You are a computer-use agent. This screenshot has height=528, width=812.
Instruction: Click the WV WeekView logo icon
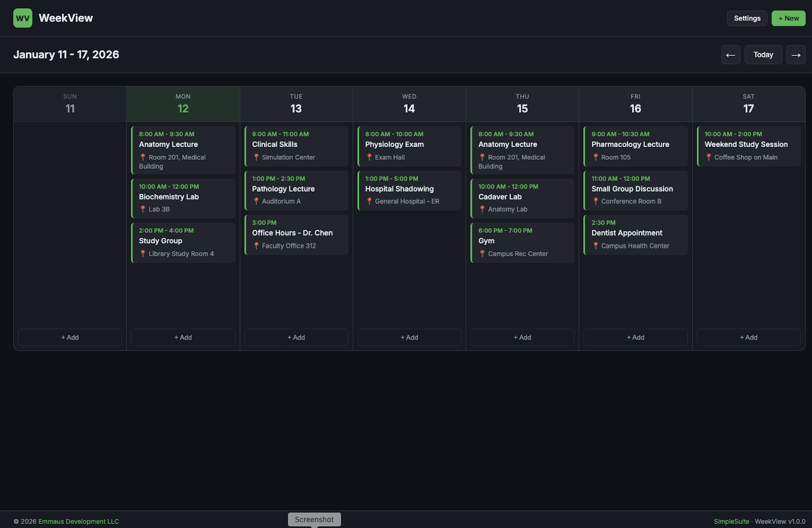pyautogui.click(x=23, y=18)
